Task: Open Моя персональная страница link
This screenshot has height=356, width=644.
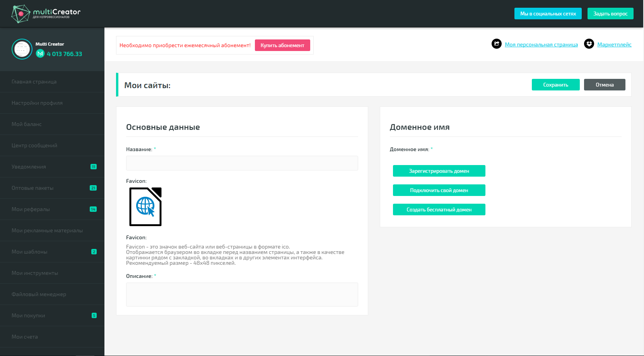Action: pos(541,44)
